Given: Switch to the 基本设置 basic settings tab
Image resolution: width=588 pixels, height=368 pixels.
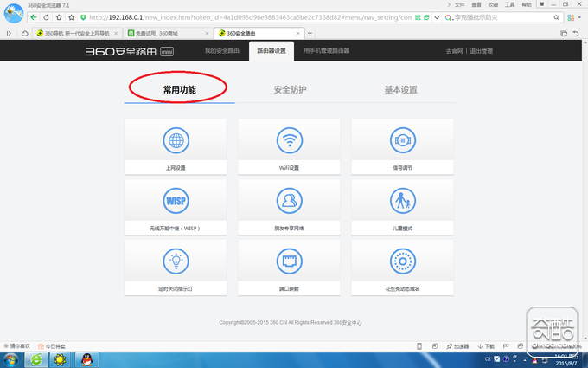Looking at the screenshot, I should pos(400,89).
